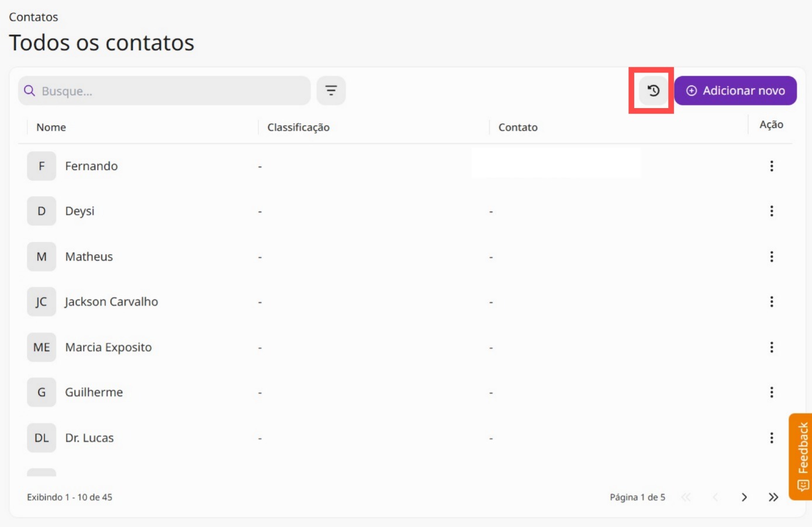Click the Deysi avatar D
Viewport: 812px width, 527px height.
(42, 211)
